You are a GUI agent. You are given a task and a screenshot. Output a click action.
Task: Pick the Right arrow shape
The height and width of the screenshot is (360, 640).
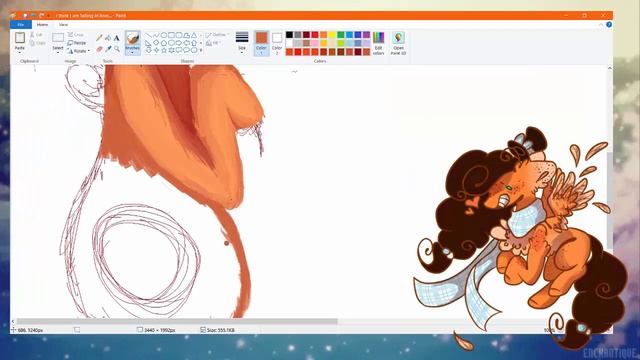(179, 42)
